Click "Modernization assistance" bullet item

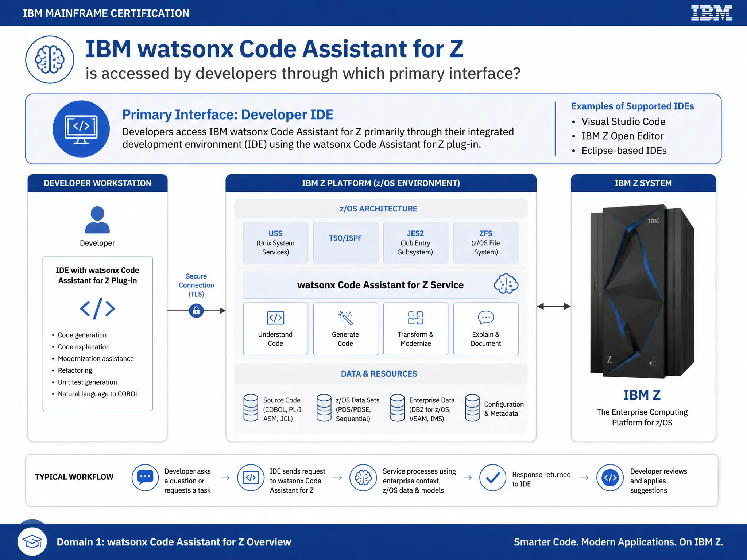[96, 358]
